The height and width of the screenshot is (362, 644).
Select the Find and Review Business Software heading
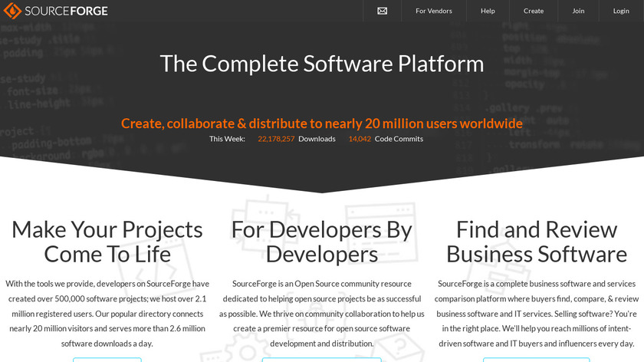pos(537,241)
